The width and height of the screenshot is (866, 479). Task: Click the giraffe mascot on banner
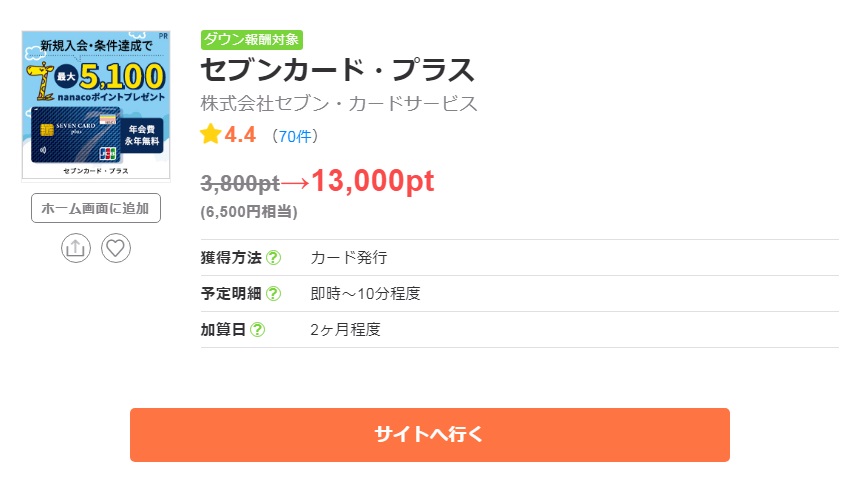(x=41, y=81)
